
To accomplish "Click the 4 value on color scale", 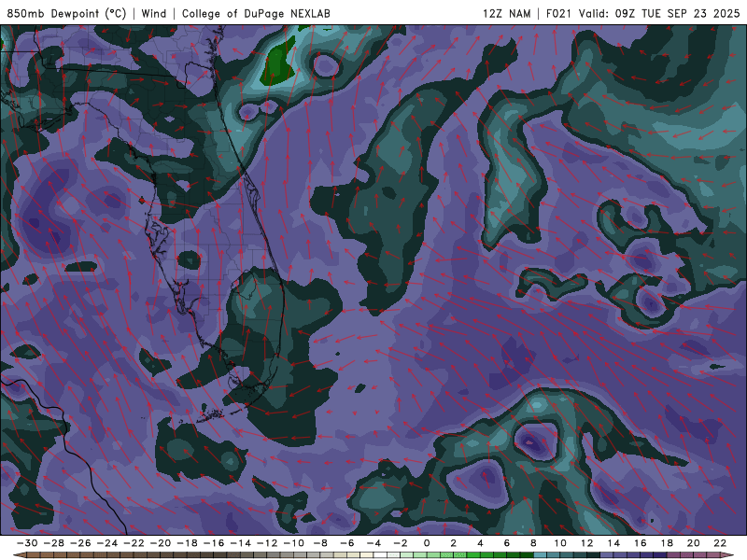I will coord(480,543).
